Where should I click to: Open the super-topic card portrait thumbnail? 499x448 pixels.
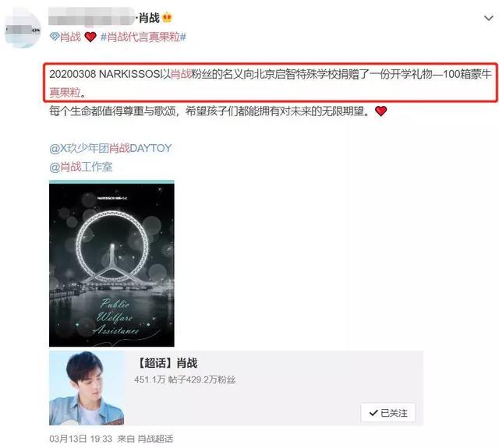click(87, 388)
